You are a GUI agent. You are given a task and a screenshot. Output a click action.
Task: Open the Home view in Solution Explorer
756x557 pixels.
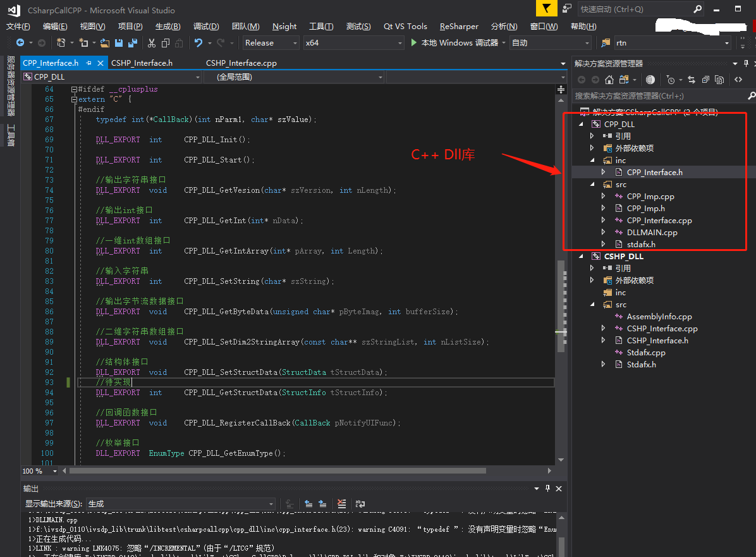[x=609, y=80]
